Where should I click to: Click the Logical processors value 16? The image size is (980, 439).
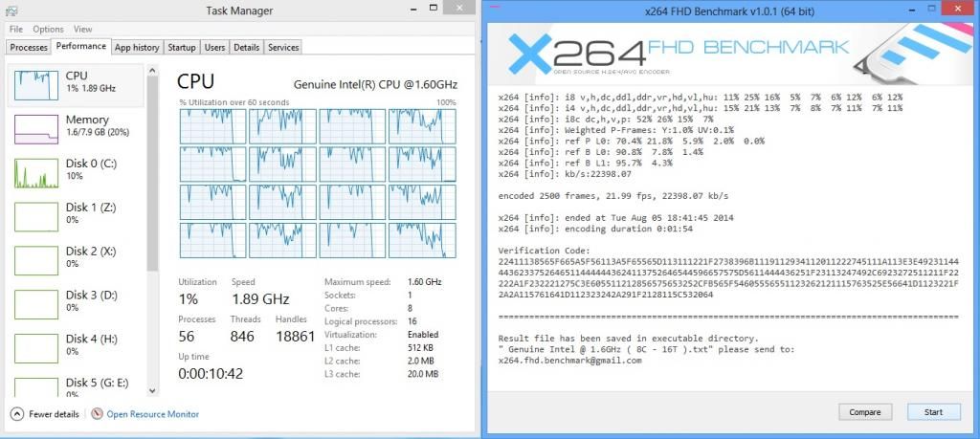pyautogui.click(x=412, y=321)
